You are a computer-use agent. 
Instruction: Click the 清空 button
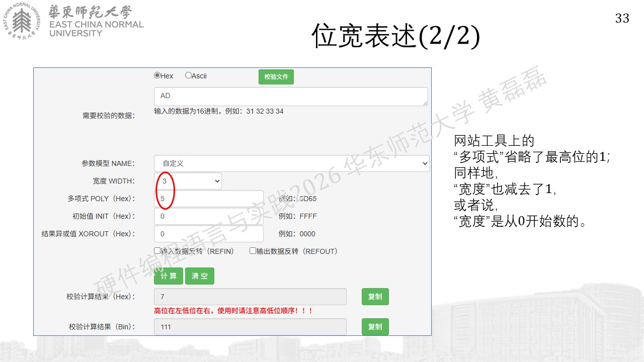tap(200, 276)
